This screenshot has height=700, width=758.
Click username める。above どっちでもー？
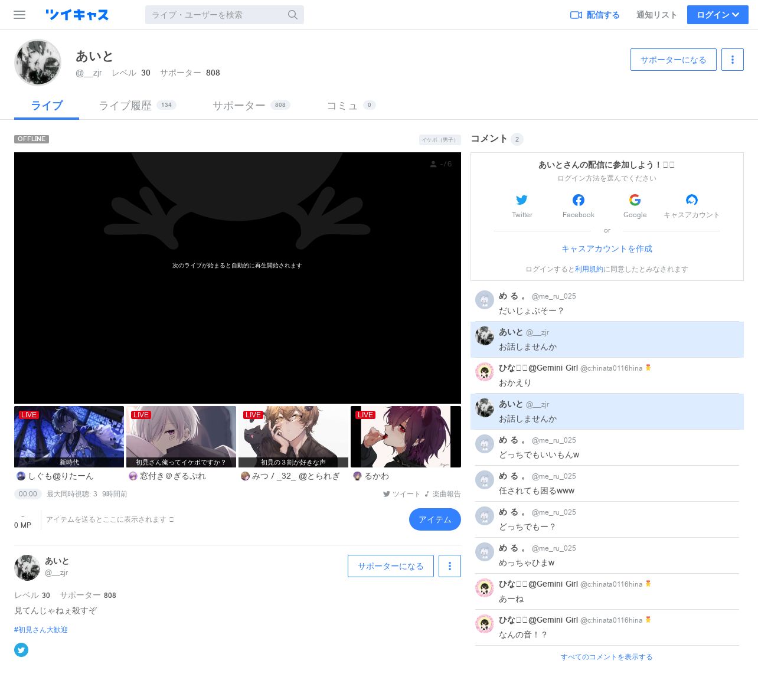tap(512, 512)
